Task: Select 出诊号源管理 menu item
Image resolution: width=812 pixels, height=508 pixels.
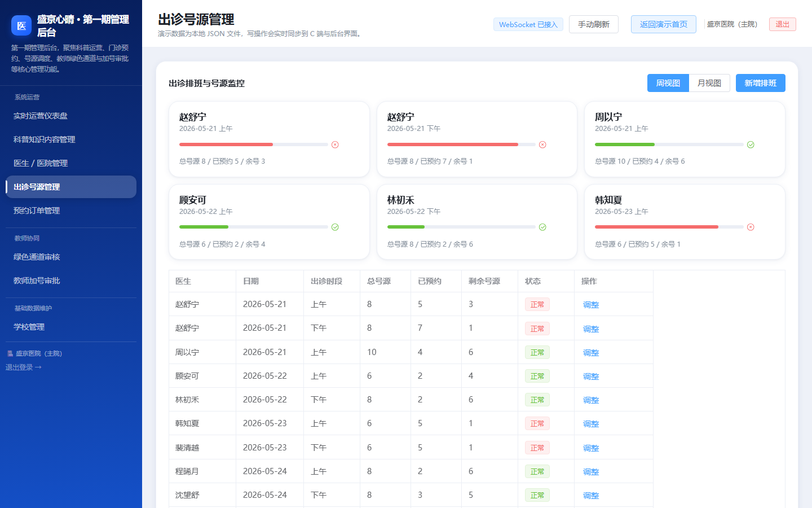Action: tap(71, 187)
